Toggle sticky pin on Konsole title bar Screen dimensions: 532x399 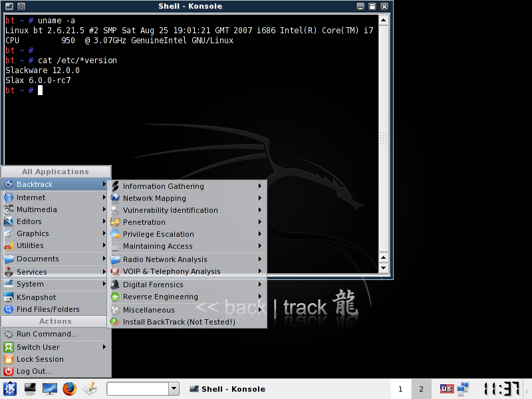(x=21, y=7)
